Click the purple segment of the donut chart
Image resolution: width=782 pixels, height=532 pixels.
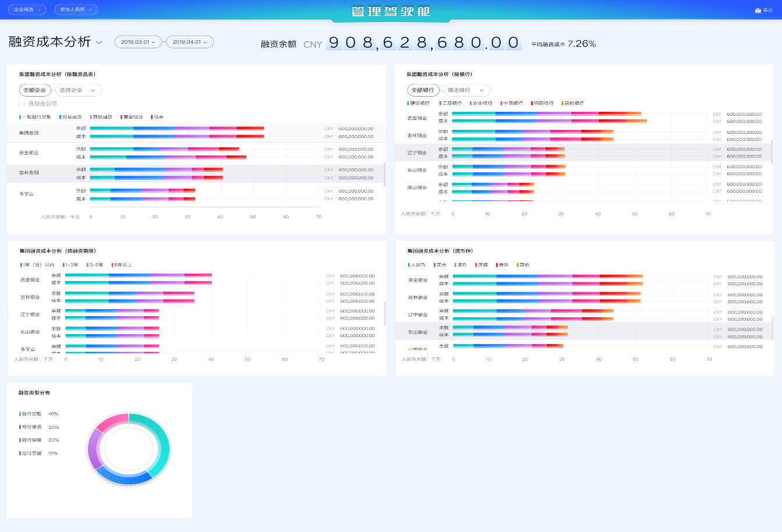(x=94, y=448)
